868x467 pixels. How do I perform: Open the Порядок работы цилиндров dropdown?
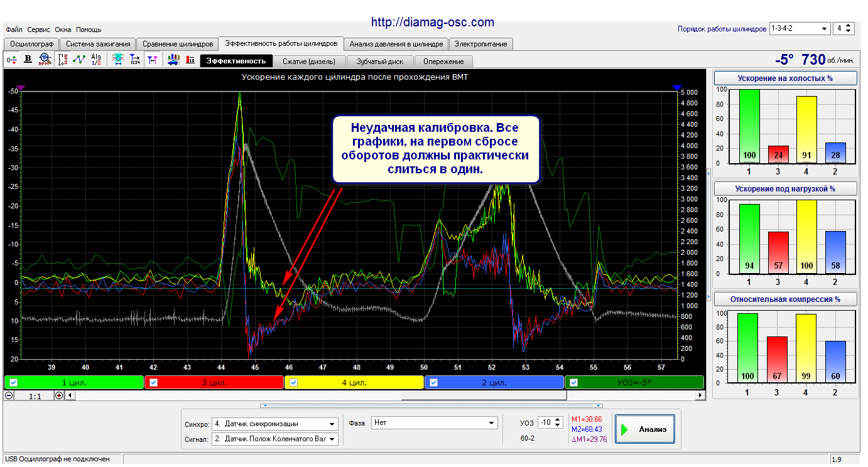(x=800, y=28)
